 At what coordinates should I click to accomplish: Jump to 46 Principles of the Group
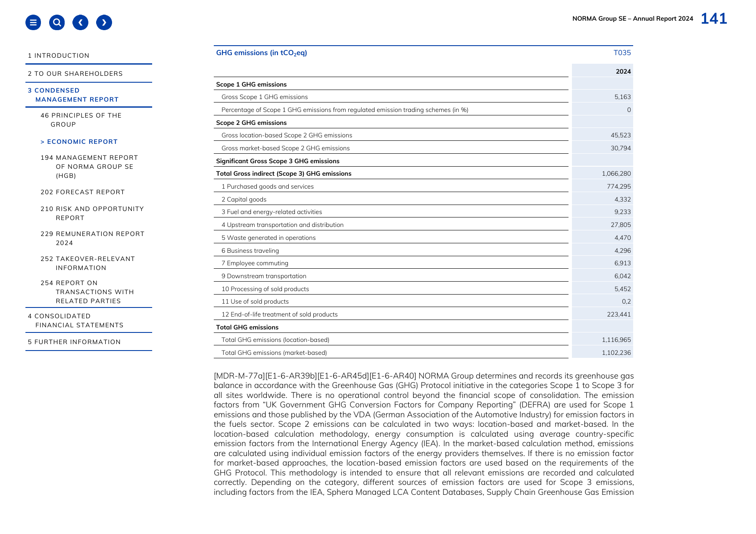81,120
